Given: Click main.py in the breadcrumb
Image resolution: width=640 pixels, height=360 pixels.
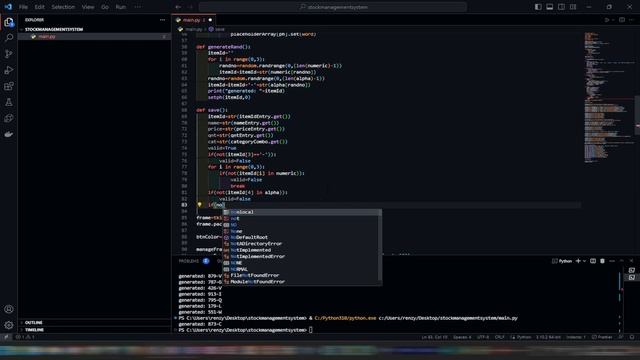Looking at the screenshot, I should tap(193, 29).
